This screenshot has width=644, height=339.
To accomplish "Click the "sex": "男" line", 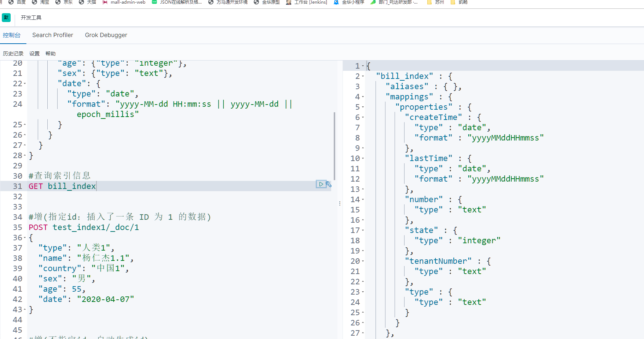I will 67,279.
